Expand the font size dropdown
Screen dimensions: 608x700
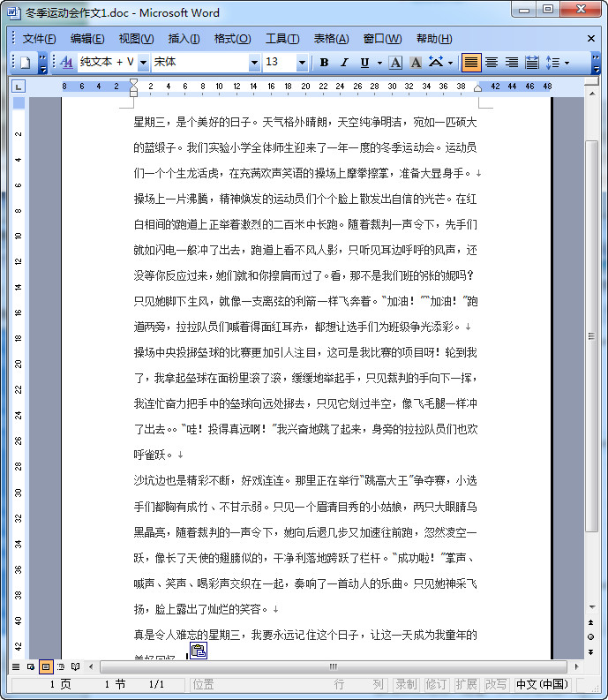[302, 63]
